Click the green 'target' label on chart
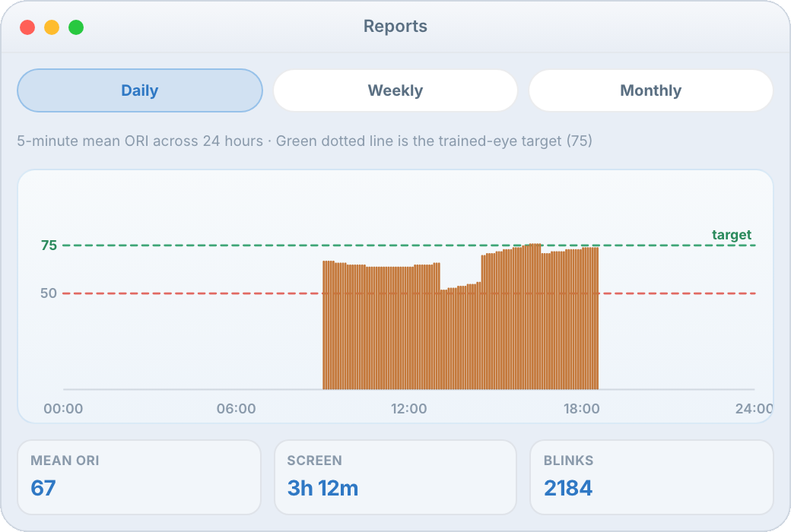This screenshot has height=532, width=791. [732, 235]
